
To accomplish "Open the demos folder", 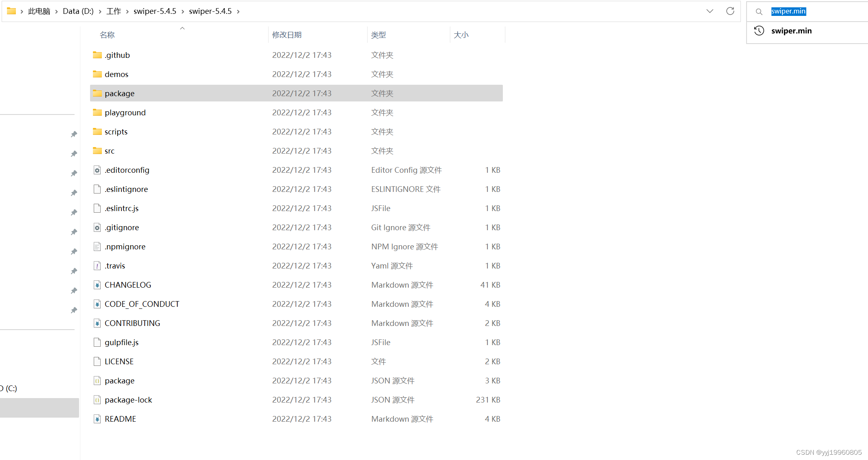I will 116,74.
